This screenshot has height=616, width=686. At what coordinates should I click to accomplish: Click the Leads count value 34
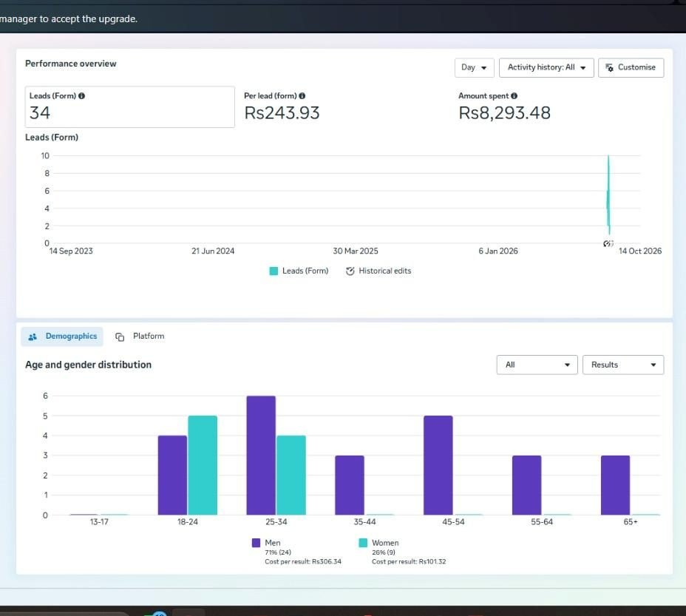click(x=40, y=113)
